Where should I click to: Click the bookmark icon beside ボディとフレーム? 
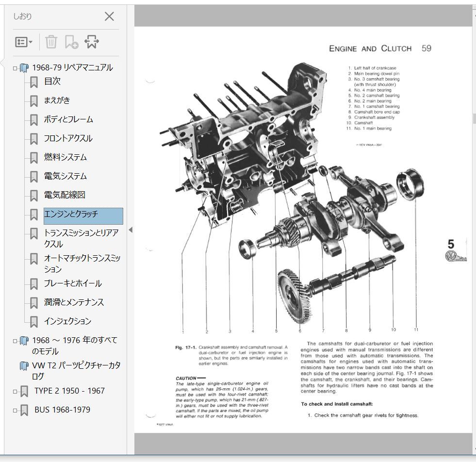tap(33, 120)
